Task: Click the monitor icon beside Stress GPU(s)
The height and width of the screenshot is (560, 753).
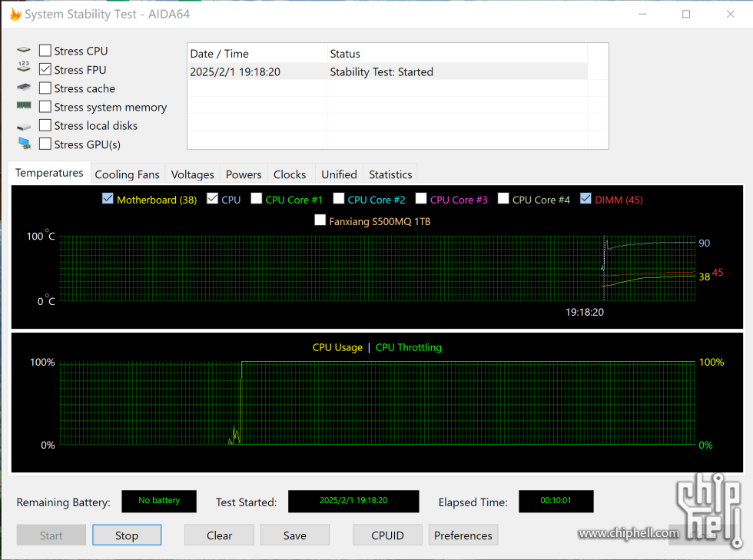Action: (x=25, y=143)
